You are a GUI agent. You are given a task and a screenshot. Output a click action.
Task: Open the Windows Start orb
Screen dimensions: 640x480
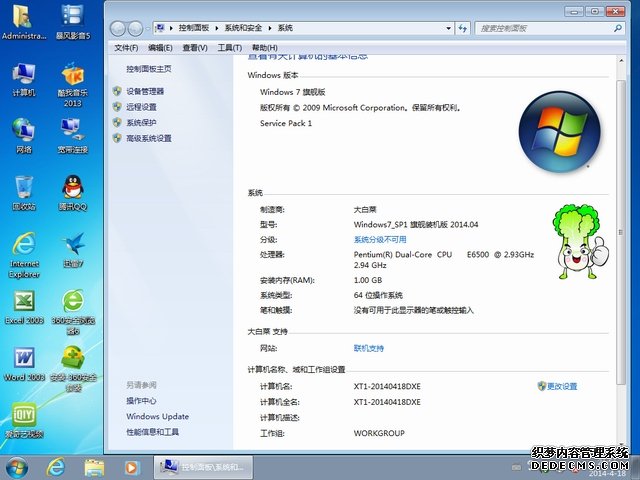pyautogui.click(x=17, y=468)
